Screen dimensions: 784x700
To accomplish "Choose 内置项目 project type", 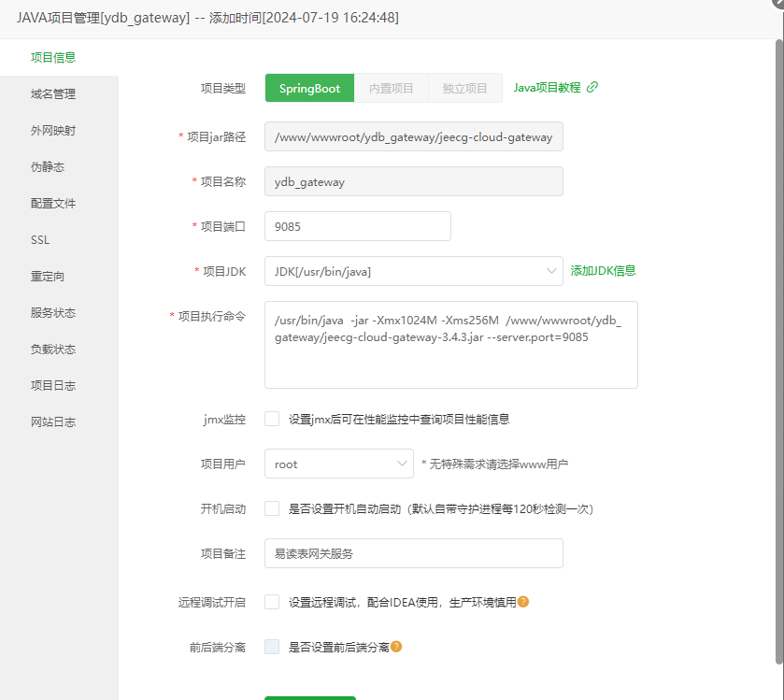I will point(391,88).
